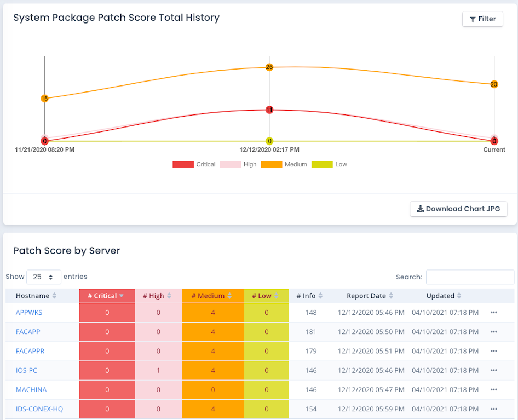The image size is (518, 420).
Task: Toggle sorting on the Report Date column
Action: [x=390, y=296]
